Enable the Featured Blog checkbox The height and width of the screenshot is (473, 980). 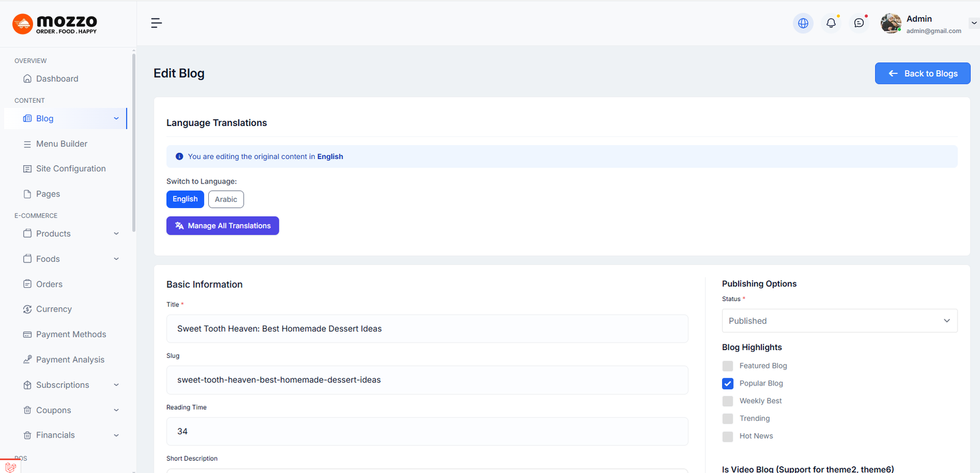click(x=728, y=366)
